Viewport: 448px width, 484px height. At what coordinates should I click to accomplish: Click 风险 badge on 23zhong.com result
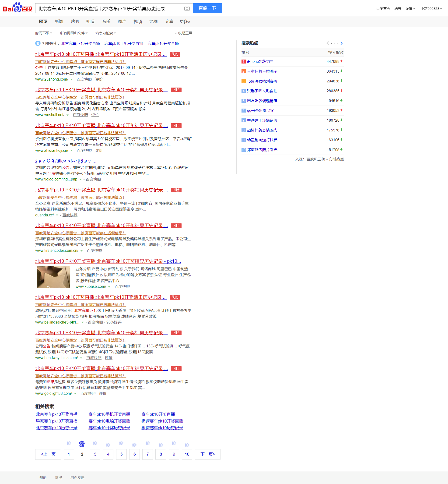[x=175, y=54]
